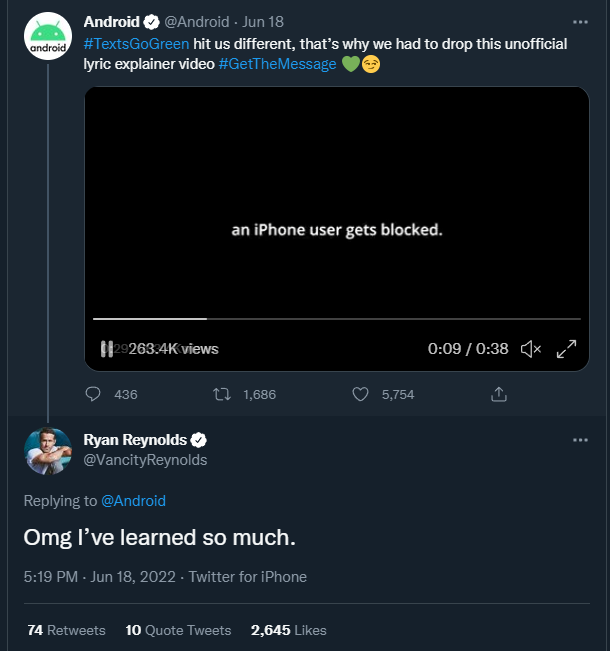
Task: Like the Android tweet with heart icon
Action: click(361, 395)
